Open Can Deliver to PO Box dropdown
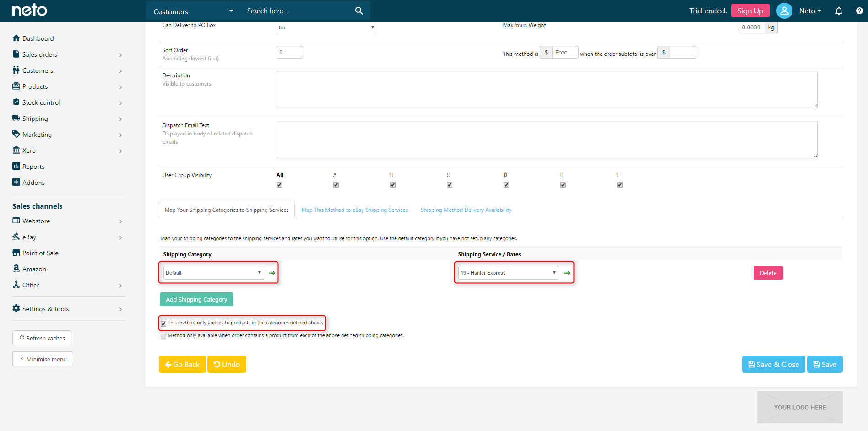This screenshot has height=431, width=868. (x=326, y=27)
